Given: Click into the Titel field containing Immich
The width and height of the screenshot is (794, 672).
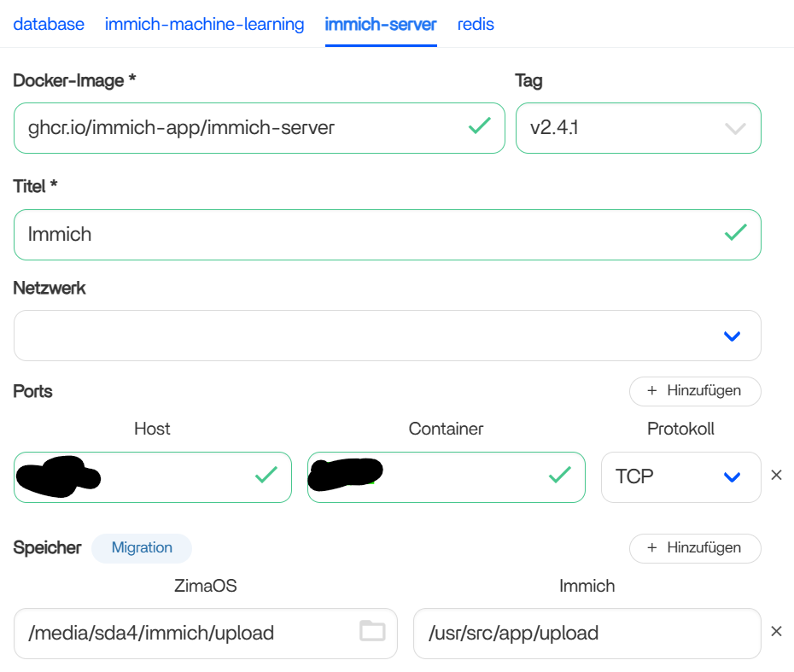Looking at the screenshot, I should pos(367,234).
